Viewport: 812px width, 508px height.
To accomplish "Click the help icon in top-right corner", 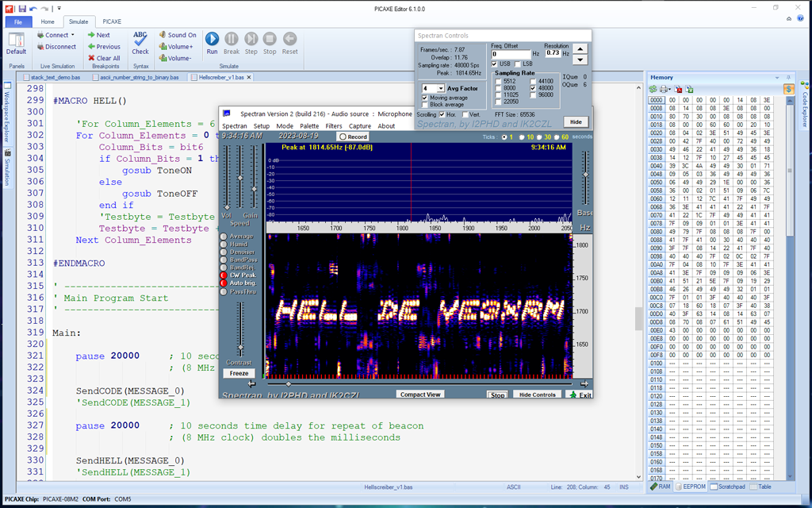I will [x=800, y=18].
